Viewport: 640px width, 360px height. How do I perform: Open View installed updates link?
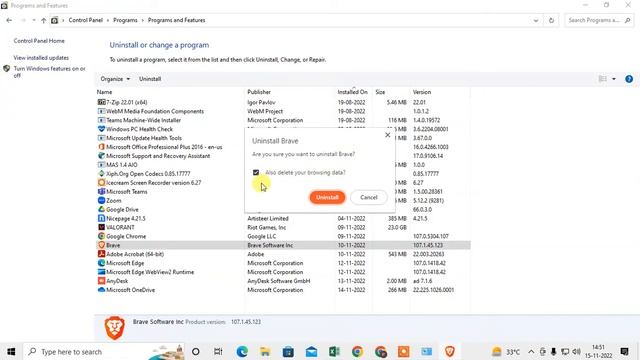[41, 58]
